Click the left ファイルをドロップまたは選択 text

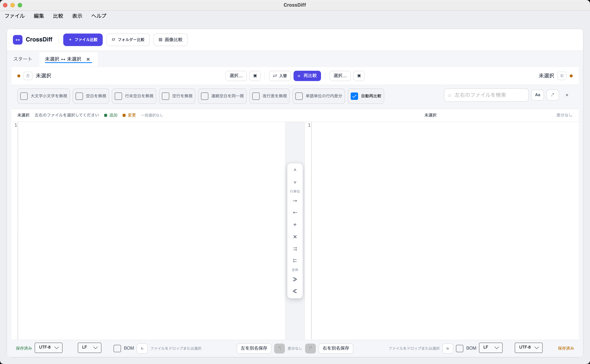(x=176, y=348)
